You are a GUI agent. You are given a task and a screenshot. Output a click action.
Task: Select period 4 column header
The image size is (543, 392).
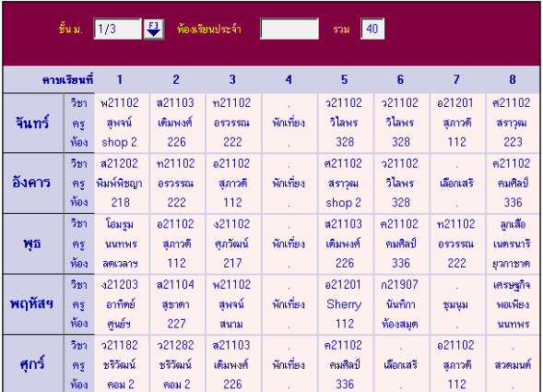289,79
